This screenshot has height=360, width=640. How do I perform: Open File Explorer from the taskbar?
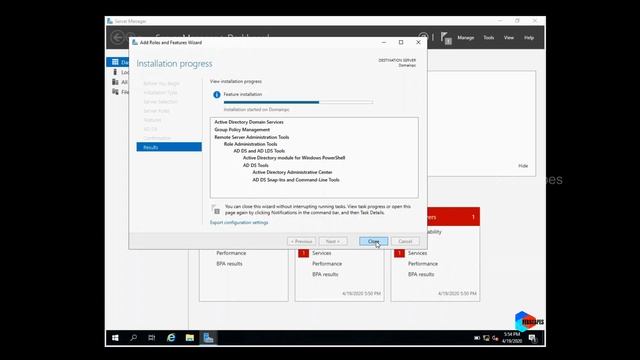tap(190, 338)
